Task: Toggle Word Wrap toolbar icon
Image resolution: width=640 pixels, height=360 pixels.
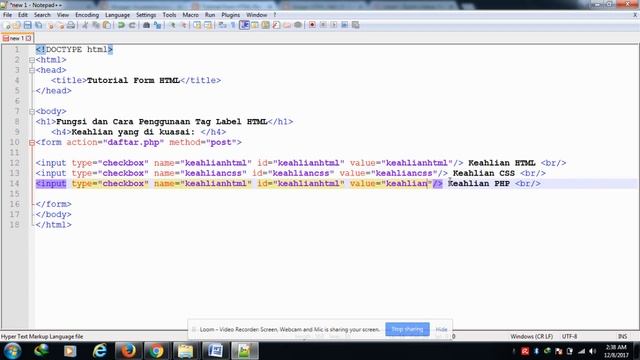Action: click(222, 25)
